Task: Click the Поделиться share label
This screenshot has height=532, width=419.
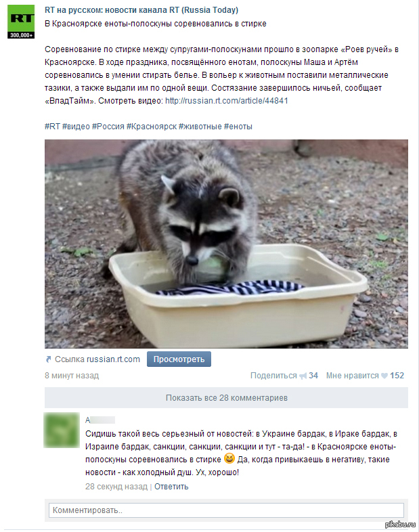Action: point(273,376)
